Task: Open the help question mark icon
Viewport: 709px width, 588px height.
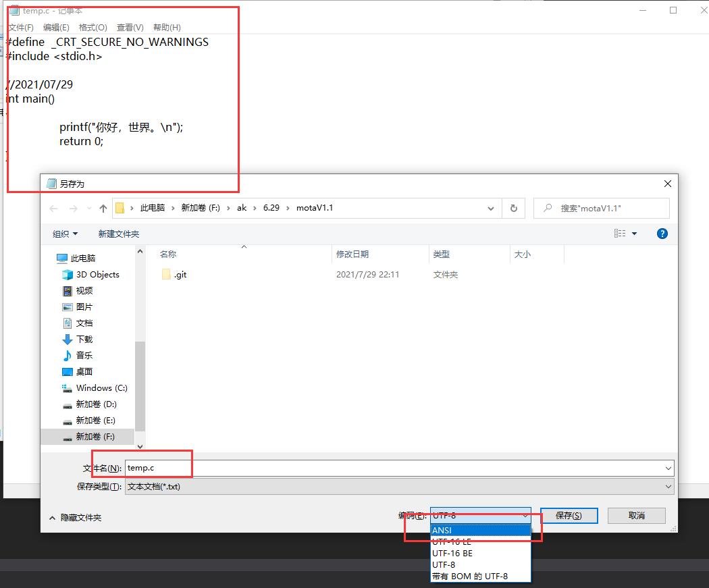Action: point(662,234)
